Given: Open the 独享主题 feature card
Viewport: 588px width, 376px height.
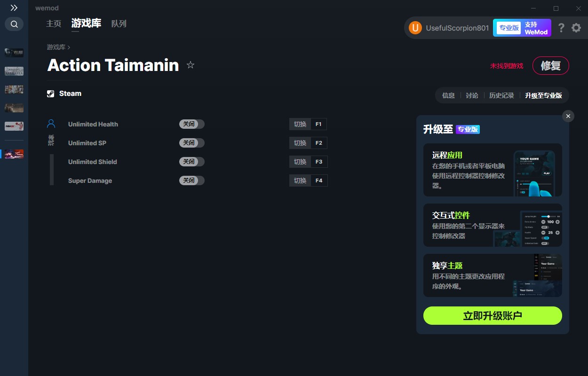Looking at the screenshot, I should click(x=493, y=275).
